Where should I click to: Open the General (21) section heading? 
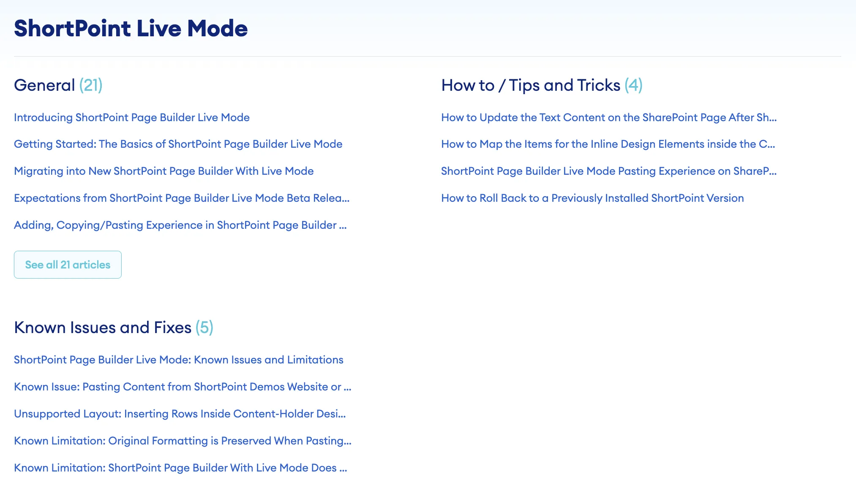point(58,85)
